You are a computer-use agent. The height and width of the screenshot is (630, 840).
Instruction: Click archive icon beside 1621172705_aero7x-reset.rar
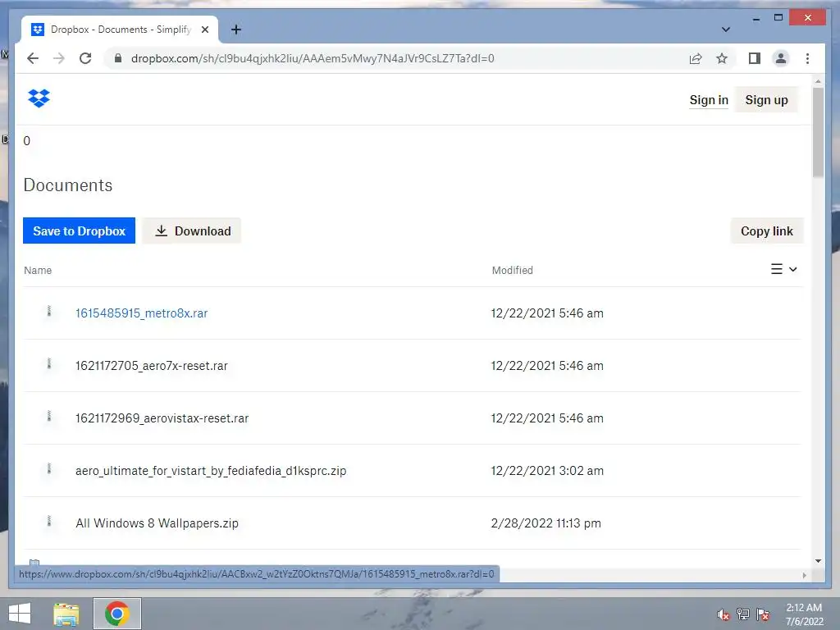(48, 363)
